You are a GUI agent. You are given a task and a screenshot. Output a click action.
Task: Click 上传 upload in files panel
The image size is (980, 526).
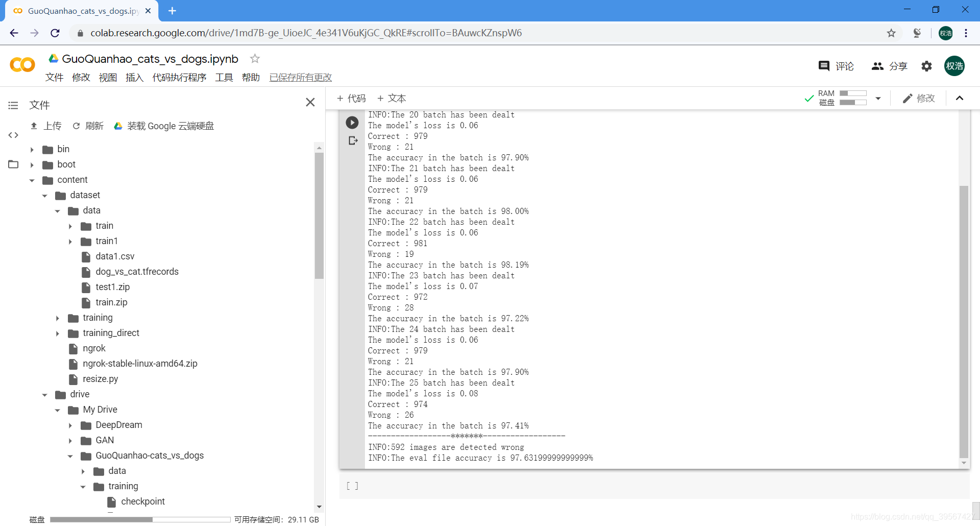coord(46,126)
